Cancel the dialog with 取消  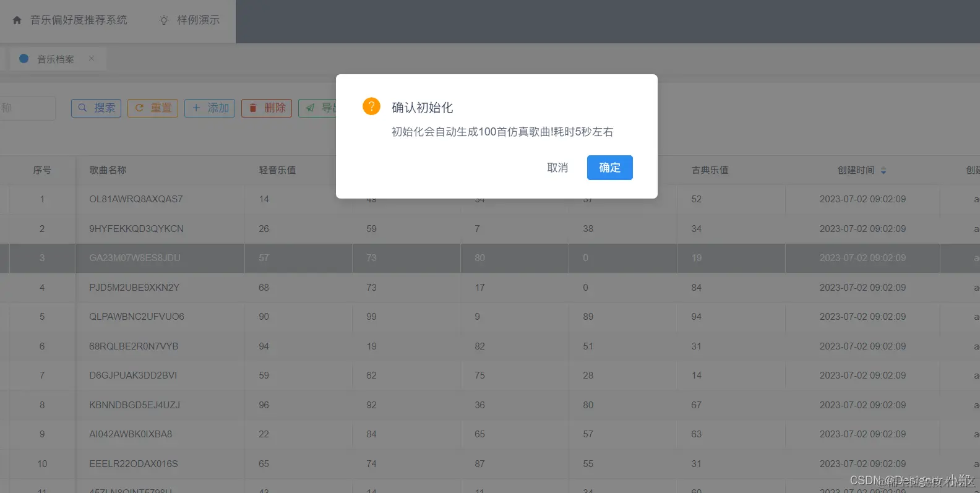click(x=557, y=168)
